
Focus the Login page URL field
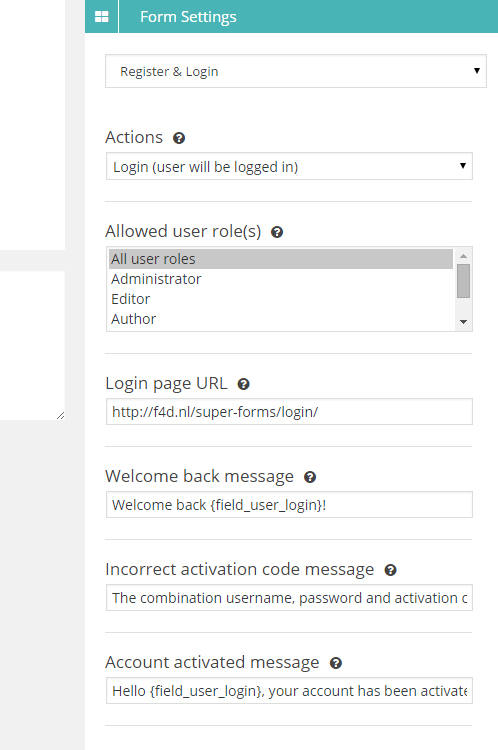[x=289, y=411]
